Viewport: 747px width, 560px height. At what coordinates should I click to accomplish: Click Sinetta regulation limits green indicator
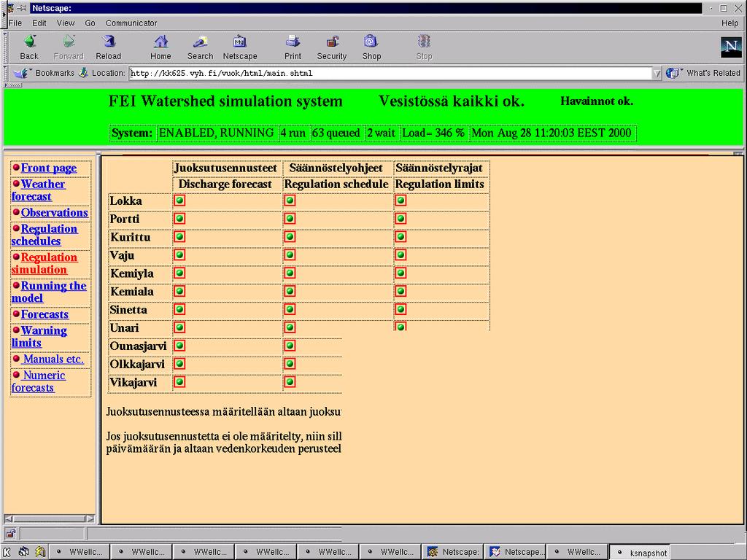point(400,309)
